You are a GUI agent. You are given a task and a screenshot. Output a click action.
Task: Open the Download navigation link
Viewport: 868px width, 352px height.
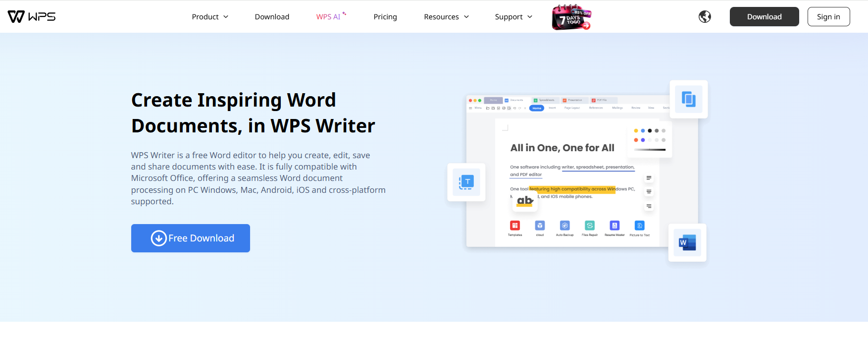[272, 17]
